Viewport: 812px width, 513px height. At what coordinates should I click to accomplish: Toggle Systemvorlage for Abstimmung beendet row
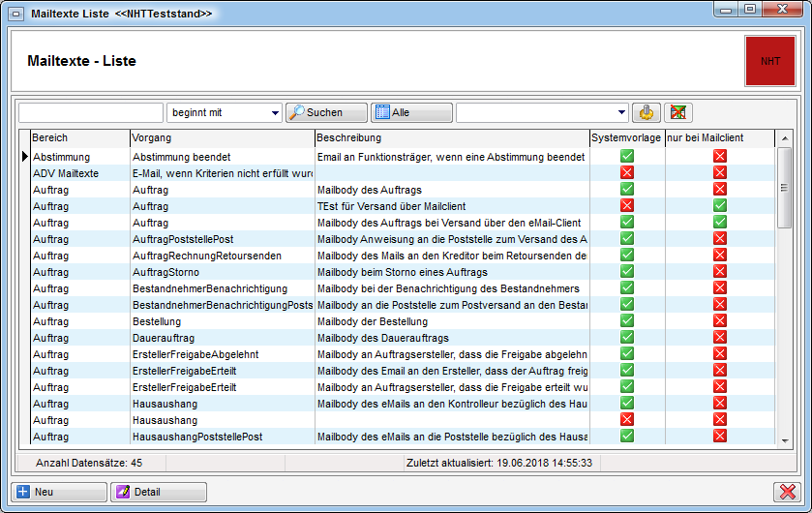click(627, 156)
